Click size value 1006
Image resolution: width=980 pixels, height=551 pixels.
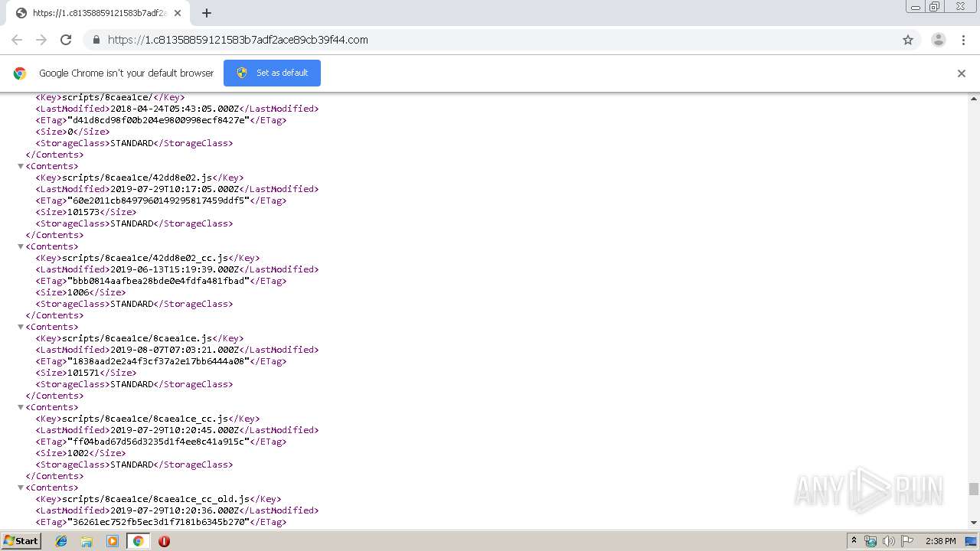[78, 292]
